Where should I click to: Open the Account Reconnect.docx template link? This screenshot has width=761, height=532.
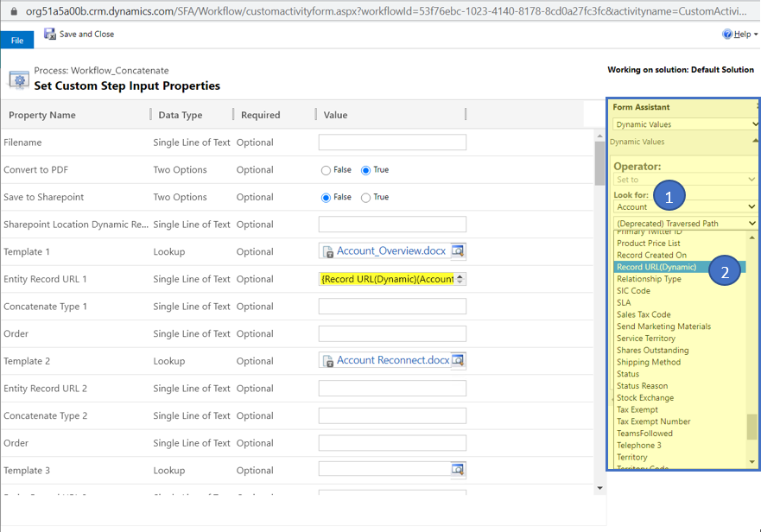(x=393, y=360)
